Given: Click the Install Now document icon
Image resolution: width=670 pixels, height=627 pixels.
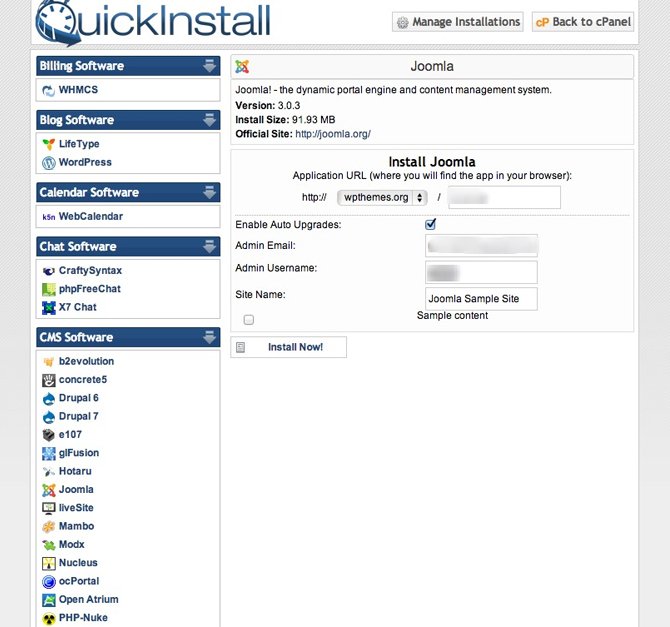Looking at the screenshot, I should click(241, 347).
